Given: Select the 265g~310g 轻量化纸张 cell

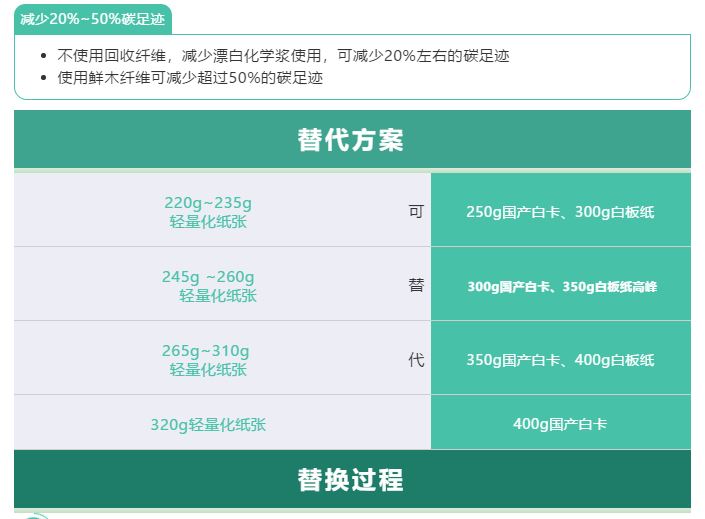Looking at the screenshot, I should tap(208, 360).
